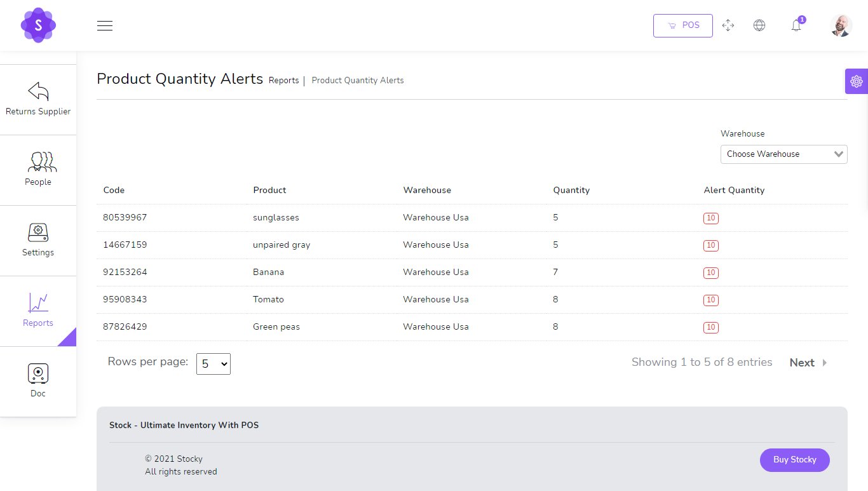
Task: Enter fullscreen mode with arrows icon
Action: [x=728, y=25]
